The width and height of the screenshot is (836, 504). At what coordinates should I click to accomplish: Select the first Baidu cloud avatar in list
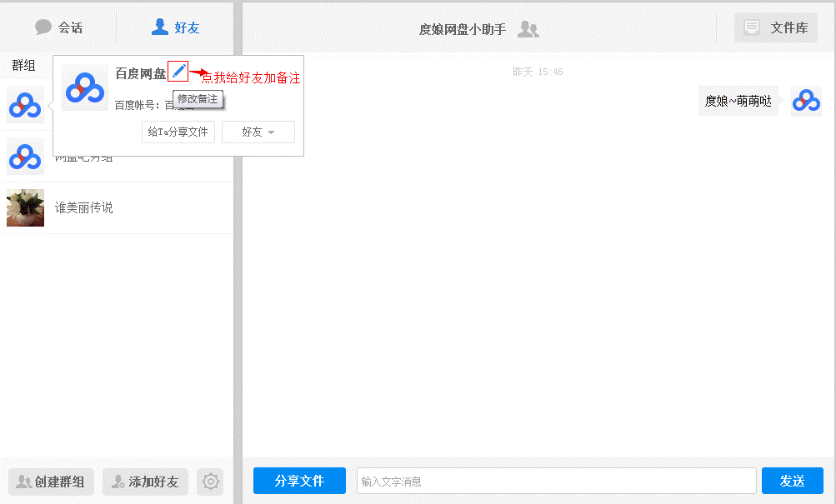point(25,105)
